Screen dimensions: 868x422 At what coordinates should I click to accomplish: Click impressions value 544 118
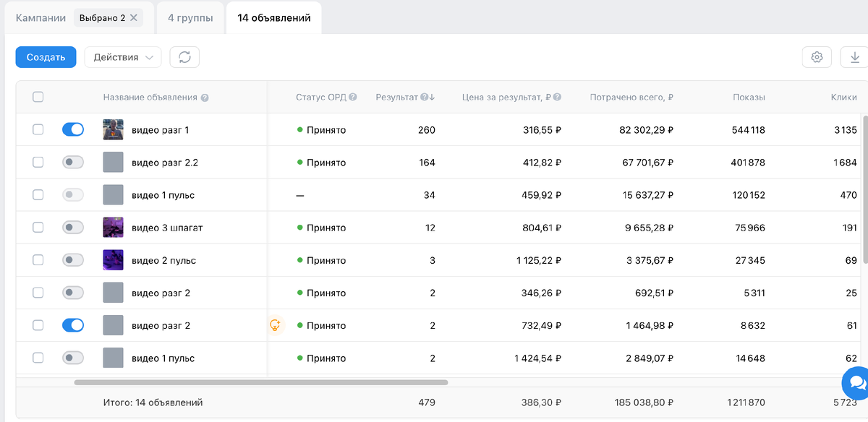point(748,130)
